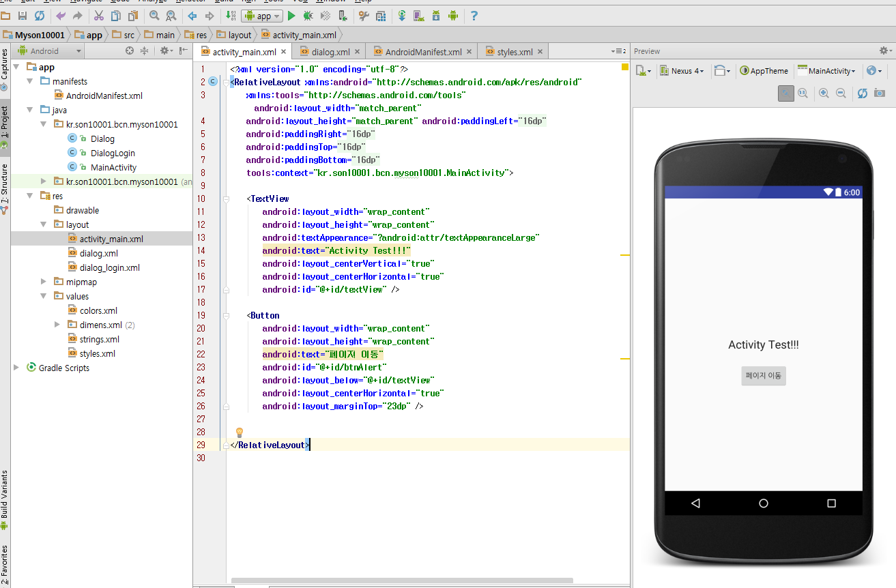Navigate forward with the right arrow icon

209,16
